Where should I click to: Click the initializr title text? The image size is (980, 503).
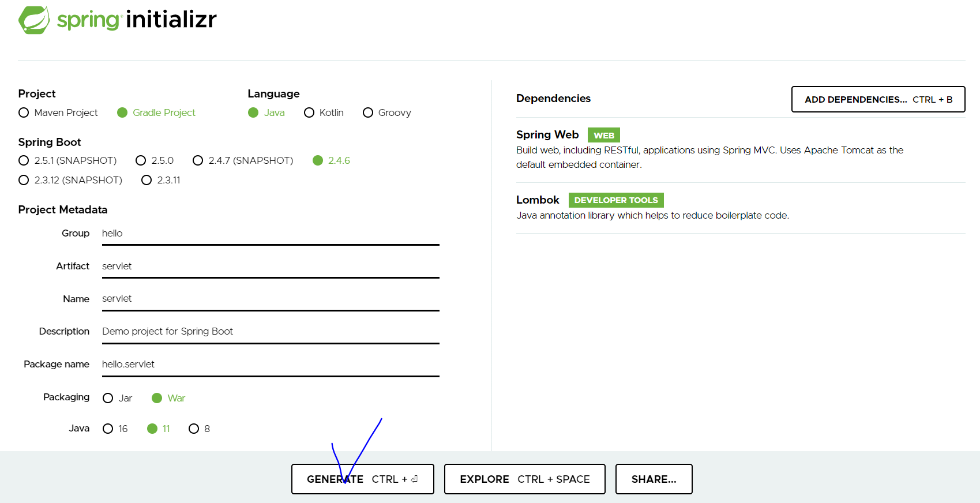click(171, 20)
